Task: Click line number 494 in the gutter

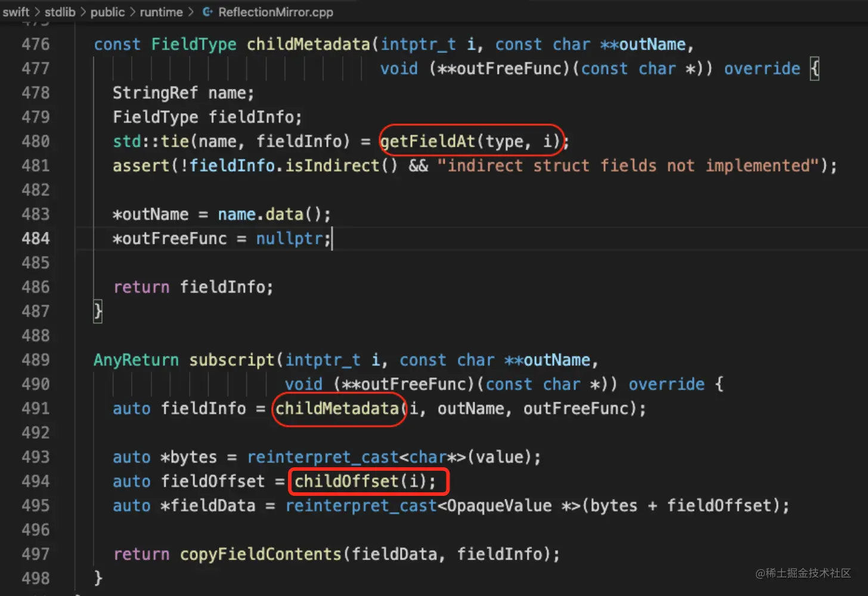Action: (36, 481)
